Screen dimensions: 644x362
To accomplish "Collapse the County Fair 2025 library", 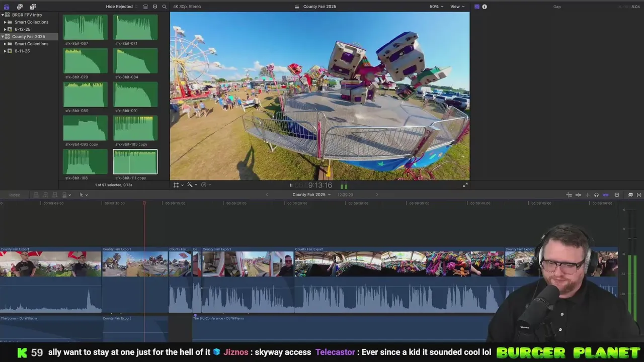I will (3, 37).
